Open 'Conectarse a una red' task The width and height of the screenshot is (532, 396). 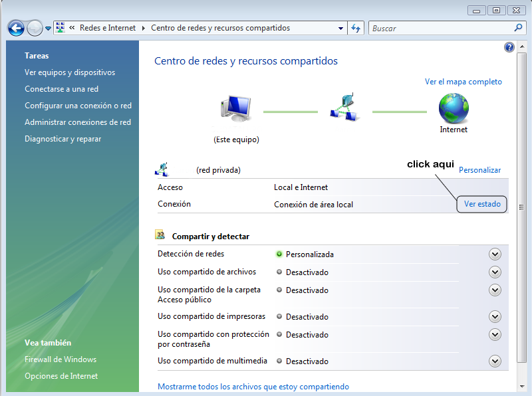coord(61,89)
